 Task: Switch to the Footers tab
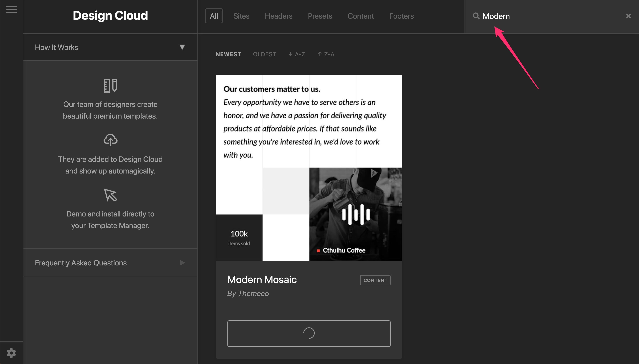tap(401, 16)
